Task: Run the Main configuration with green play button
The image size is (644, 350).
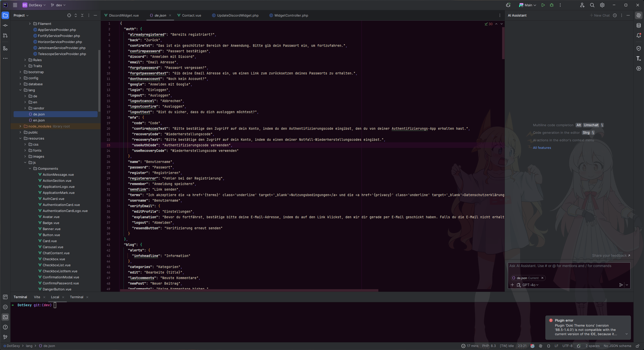Action: (x=543, y=5)
